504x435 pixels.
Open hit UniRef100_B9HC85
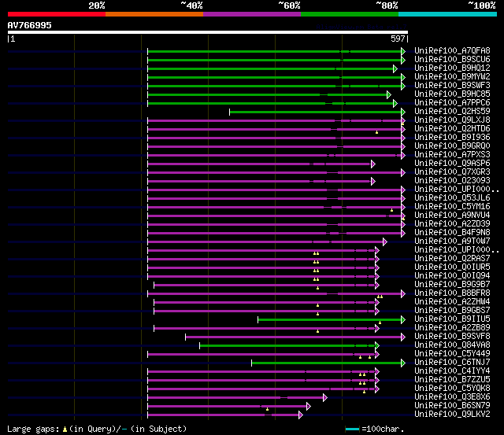tap(452, 94)
